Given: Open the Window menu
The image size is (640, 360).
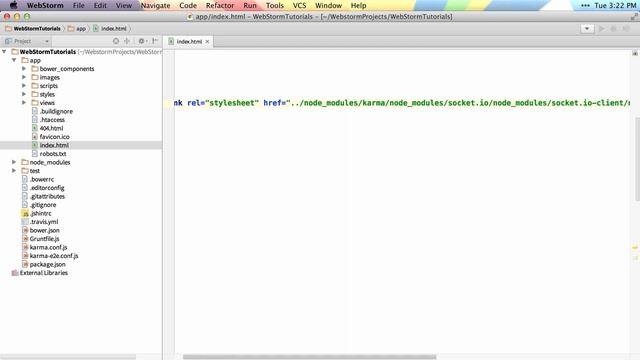Looking at the screenshot, I should click(x=328, y=5).
